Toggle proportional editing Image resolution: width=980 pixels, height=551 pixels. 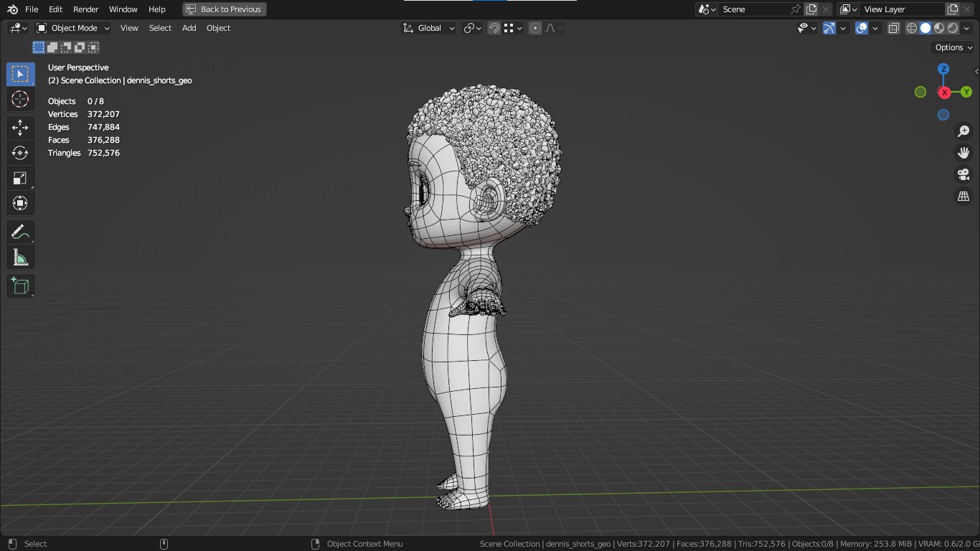point(535,28)
